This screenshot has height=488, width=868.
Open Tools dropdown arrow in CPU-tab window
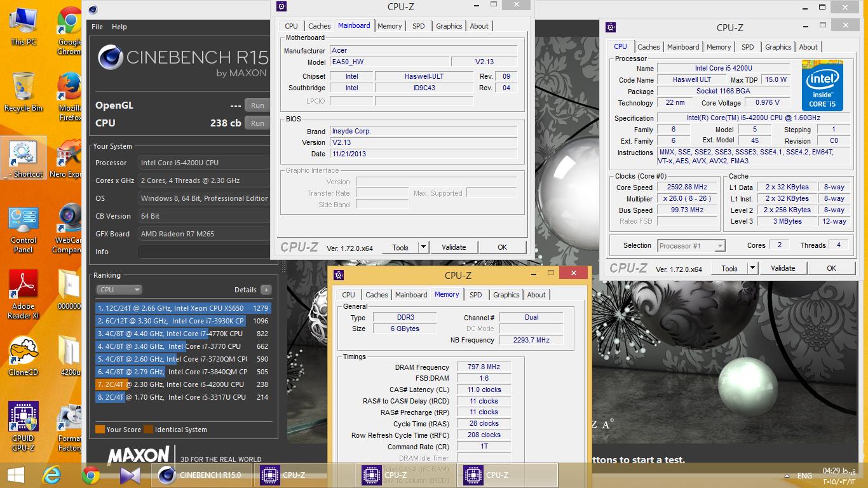pyautogui.click(x=752, y=268)
